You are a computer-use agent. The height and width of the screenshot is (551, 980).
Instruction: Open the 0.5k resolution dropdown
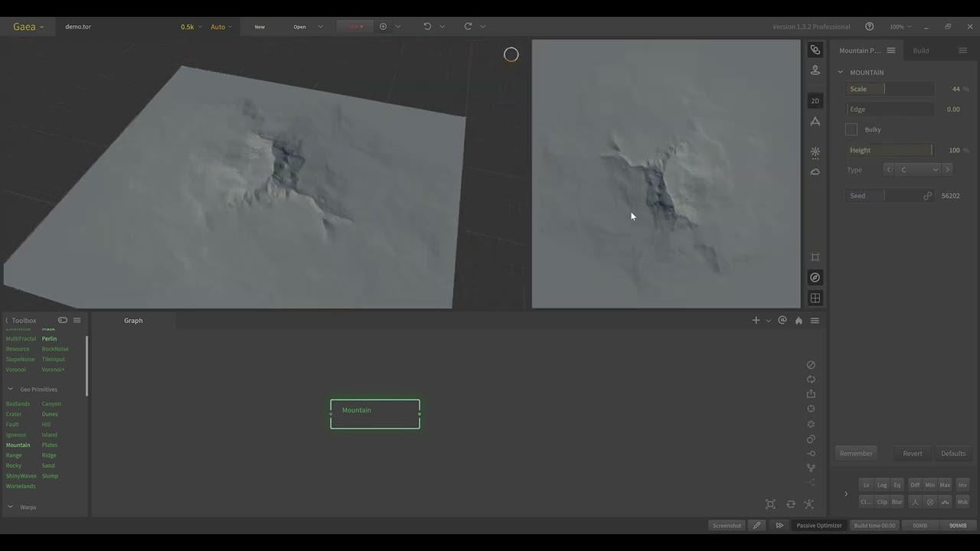[191, 27]
